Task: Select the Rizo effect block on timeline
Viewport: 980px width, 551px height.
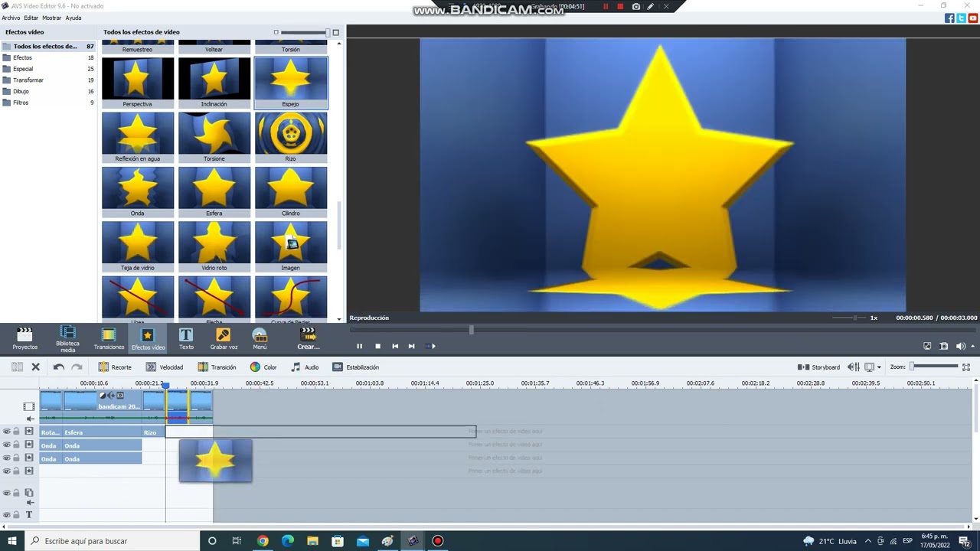Action: coord(153,432)
